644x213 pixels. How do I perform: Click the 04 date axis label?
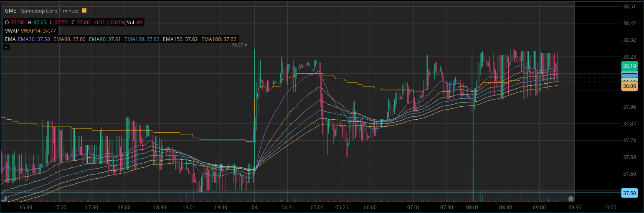[255, 207]
